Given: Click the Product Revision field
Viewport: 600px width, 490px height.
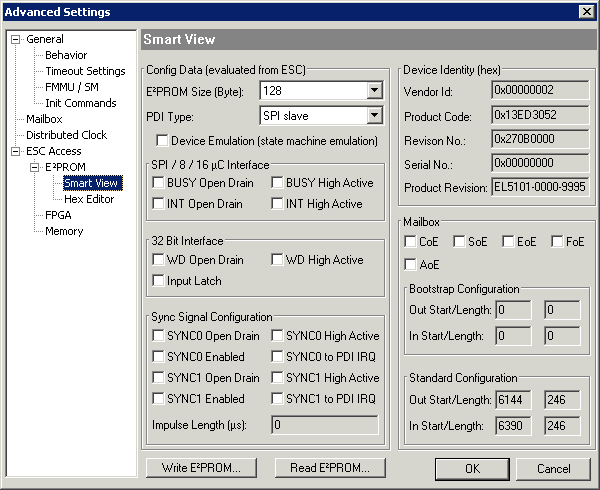Looking at the screenshot, I should [x=540, y=187].
